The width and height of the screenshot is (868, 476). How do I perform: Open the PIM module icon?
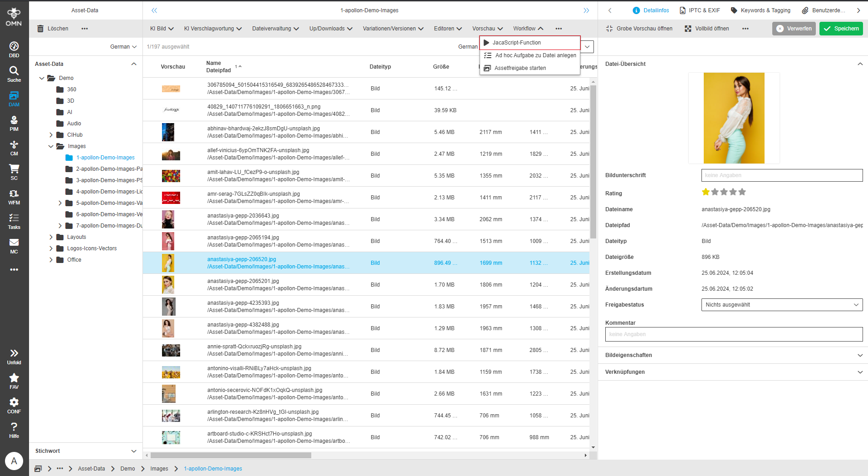click(14, 123)
